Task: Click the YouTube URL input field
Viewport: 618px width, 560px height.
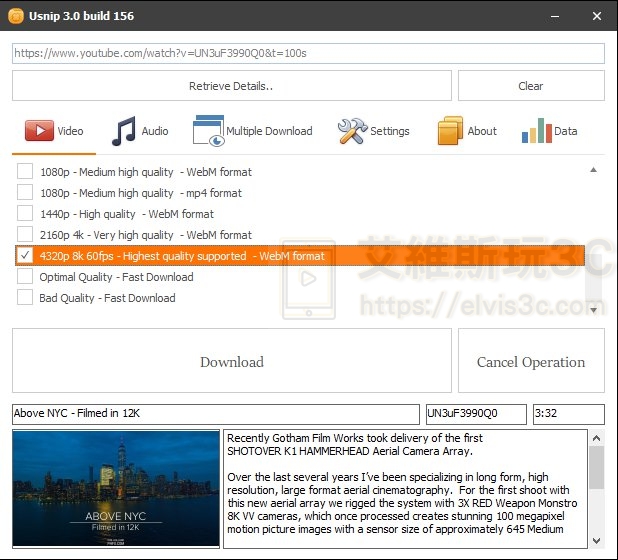Action: tap(308, 54)
